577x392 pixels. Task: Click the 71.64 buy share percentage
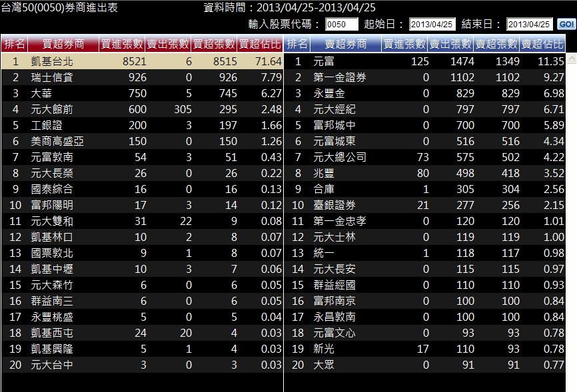click(x=269, y=61)
